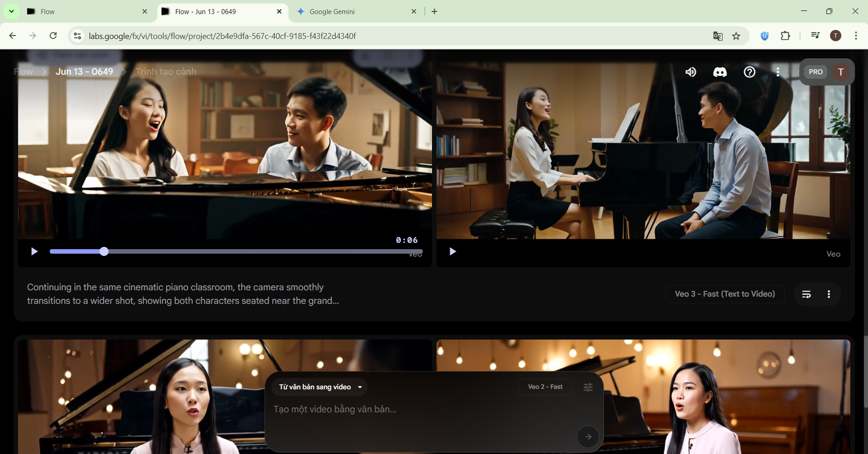Play the left piano close-up video

pos(34,252)
